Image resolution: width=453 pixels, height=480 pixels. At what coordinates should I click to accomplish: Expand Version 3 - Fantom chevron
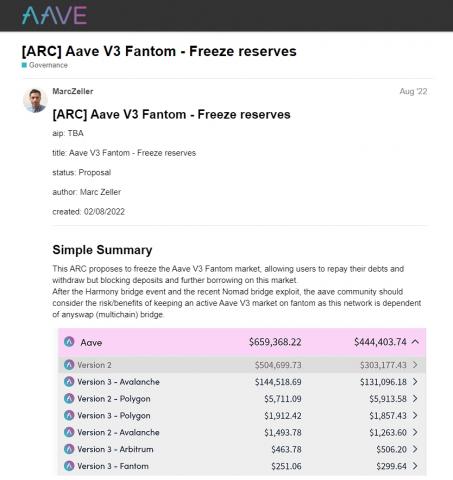(415, 466)
